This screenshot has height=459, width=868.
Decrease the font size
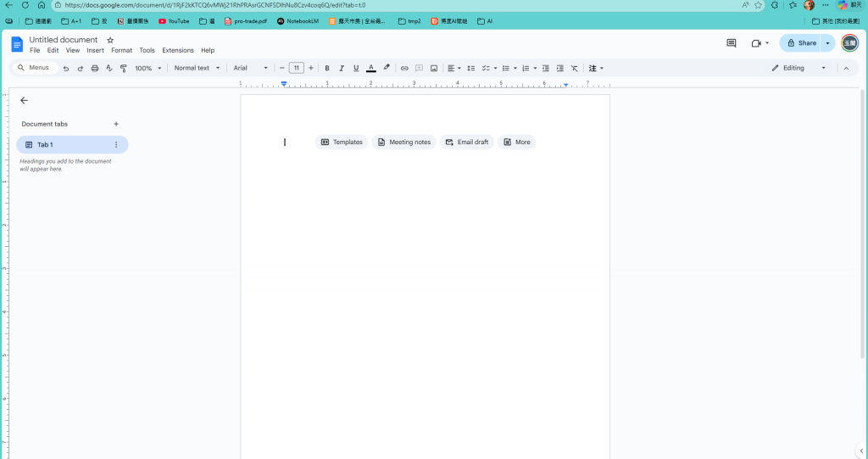(x=281, y=68)
